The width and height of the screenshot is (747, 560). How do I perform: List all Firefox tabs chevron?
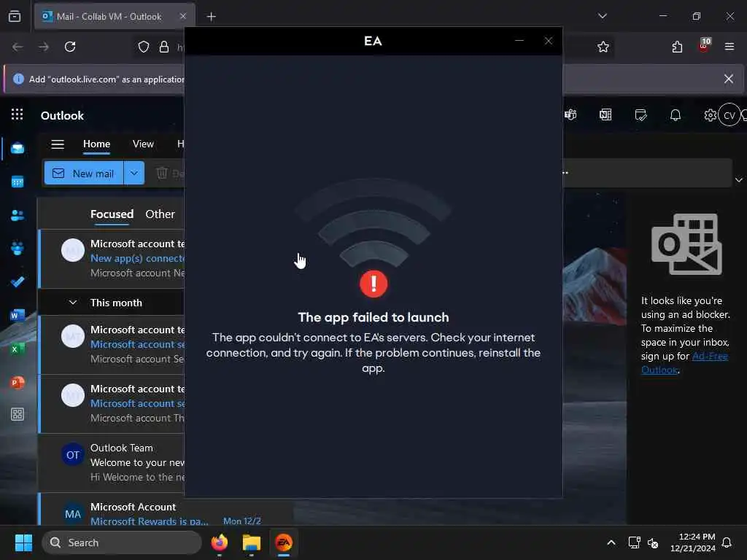tap(602, 16)
